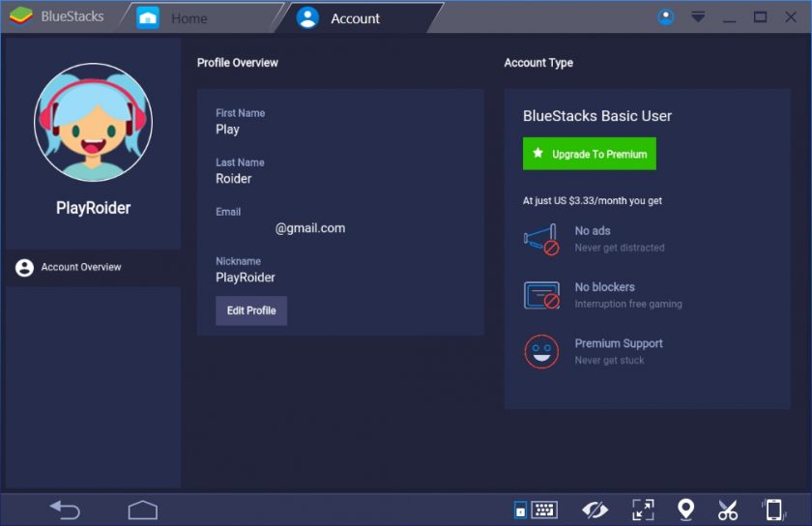Click the Account tab person icon
Image resolution: width=812 pixels, height=526 pixels.
pos(307,17)
